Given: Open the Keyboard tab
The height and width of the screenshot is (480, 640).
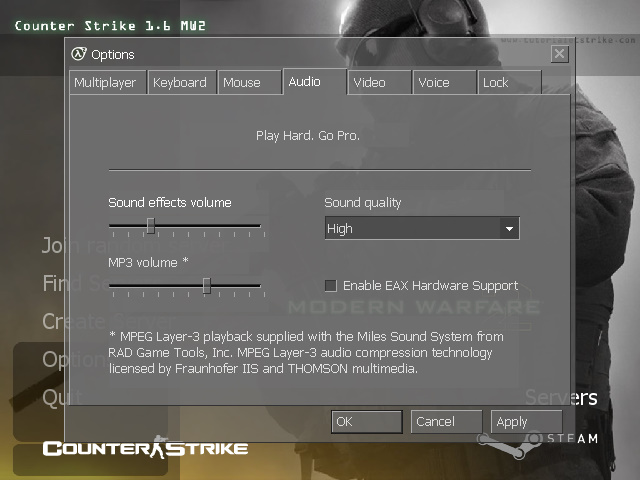Looking at the screenshot, I should click(180, 83).
